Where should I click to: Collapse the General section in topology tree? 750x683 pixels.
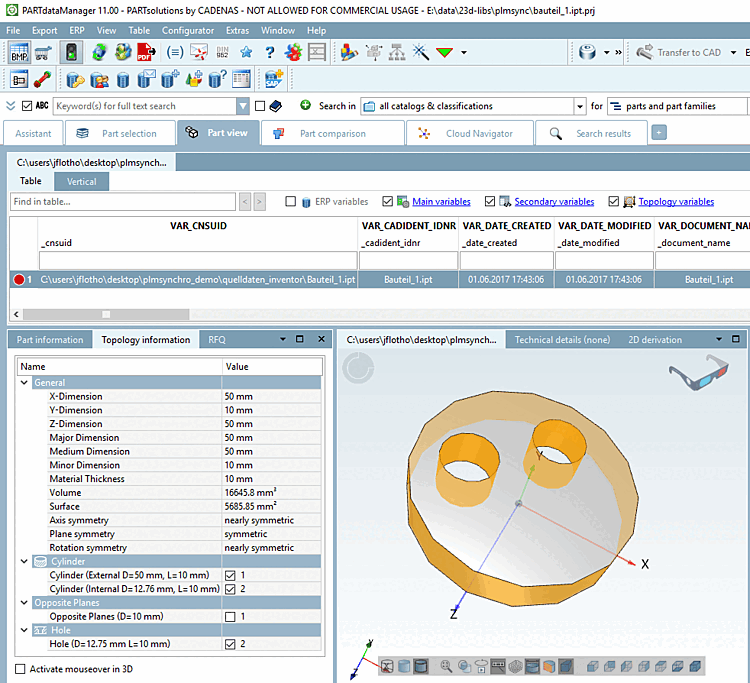tap(25, 383)
